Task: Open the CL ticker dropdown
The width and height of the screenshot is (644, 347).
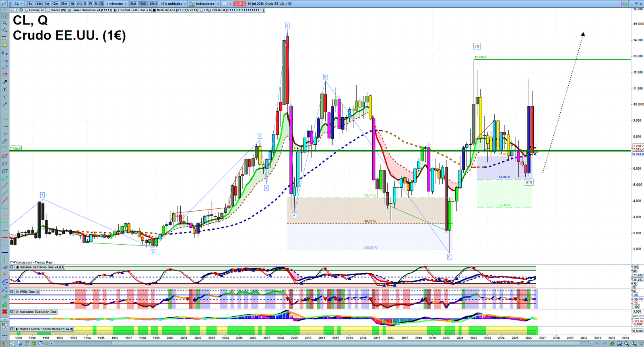Action: coord(19,4)
